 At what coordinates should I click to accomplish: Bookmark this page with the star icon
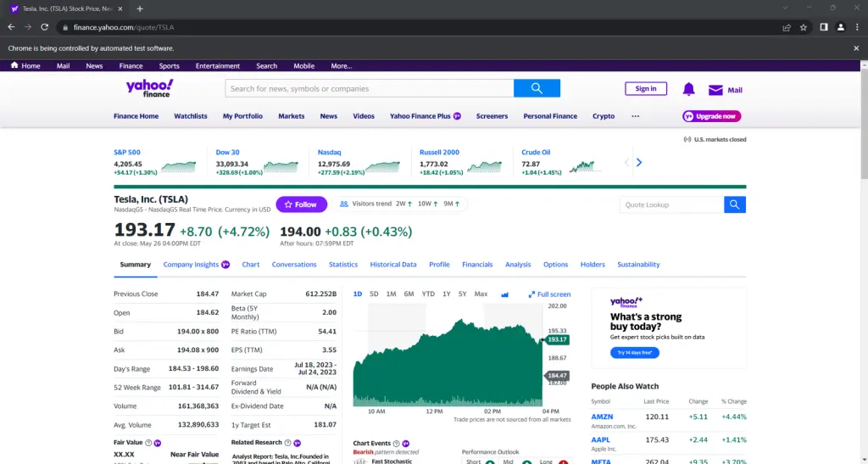point(804,27)
